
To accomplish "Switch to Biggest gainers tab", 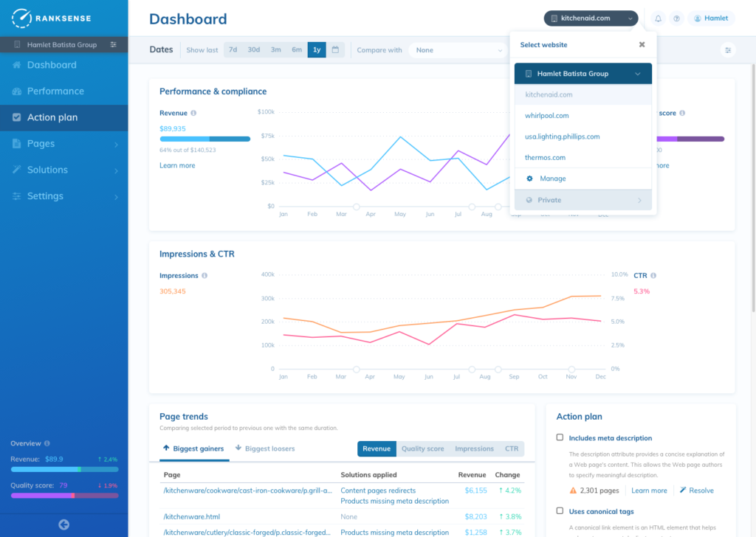I will pyautogui.click(x=194, y=448).
